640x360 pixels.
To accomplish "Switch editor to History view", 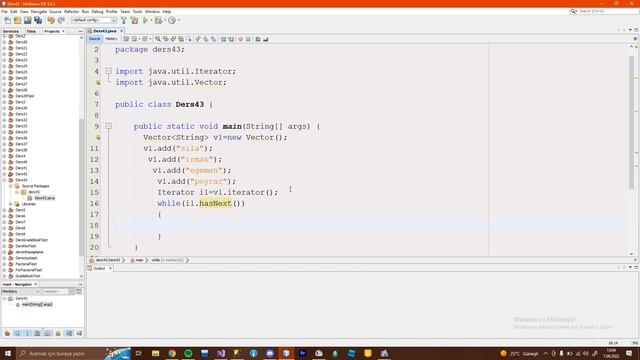I will pos(111,39).
